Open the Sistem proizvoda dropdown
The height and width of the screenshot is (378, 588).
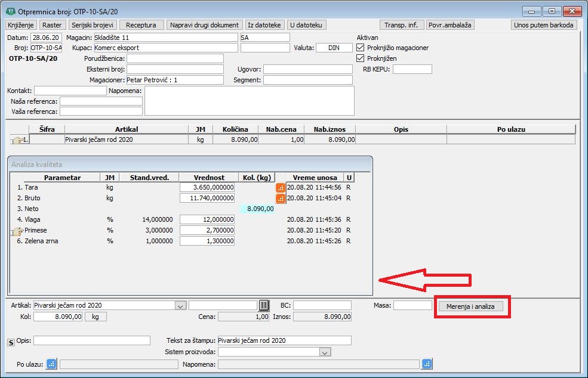pos(324,352)
